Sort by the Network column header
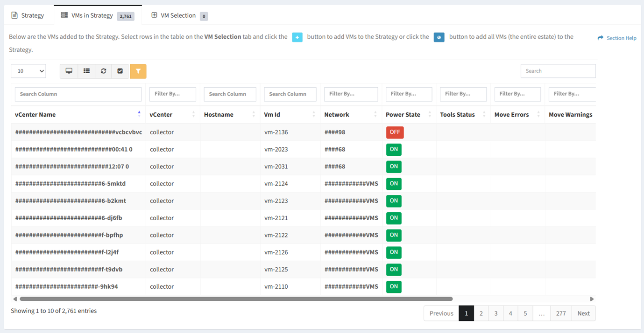 (x=351, y=114)
